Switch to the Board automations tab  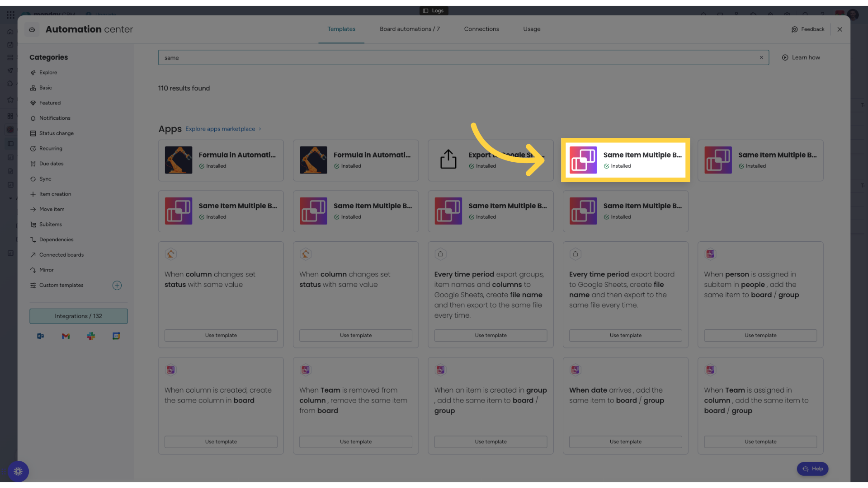tap(410, 29)
